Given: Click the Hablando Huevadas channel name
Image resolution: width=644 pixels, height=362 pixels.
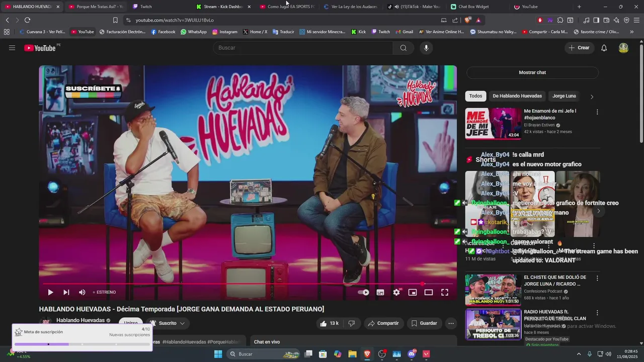Looking at the screenshot, I should (80, 320).
